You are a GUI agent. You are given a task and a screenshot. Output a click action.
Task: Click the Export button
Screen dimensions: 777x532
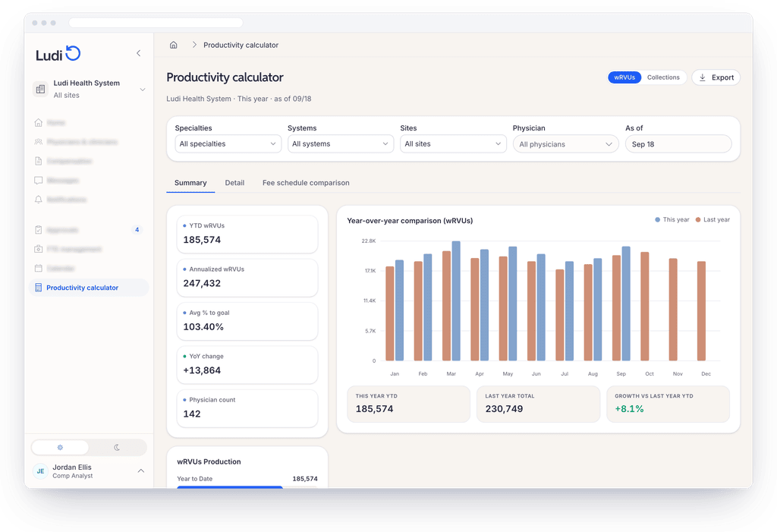(716, 77)
